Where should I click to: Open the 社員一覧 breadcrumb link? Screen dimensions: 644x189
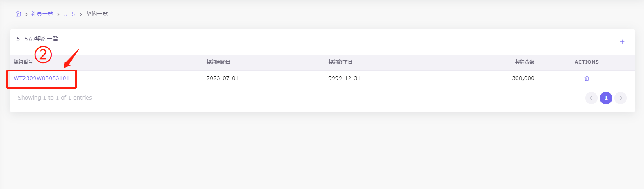42,14
